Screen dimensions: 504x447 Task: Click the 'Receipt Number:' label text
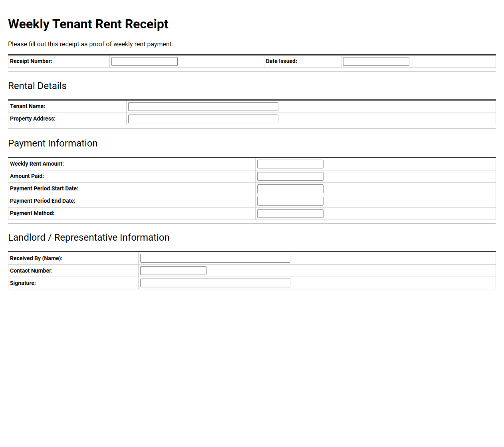click(x=31, y=61)
